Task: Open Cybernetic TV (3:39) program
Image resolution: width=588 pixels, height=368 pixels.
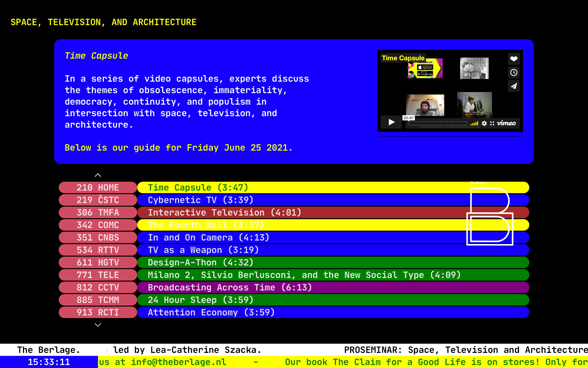Action: tap(333, 200)
